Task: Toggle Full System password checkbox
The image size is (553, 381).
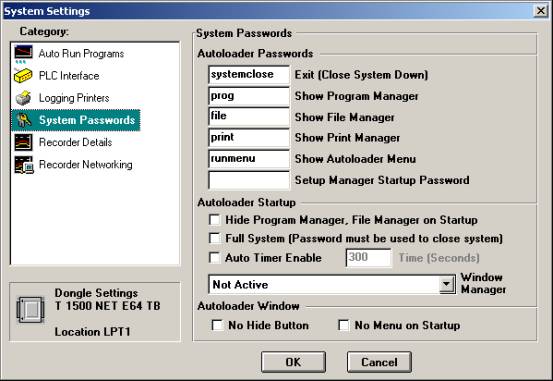Action: pyautogui.click(x=214, y=238)
